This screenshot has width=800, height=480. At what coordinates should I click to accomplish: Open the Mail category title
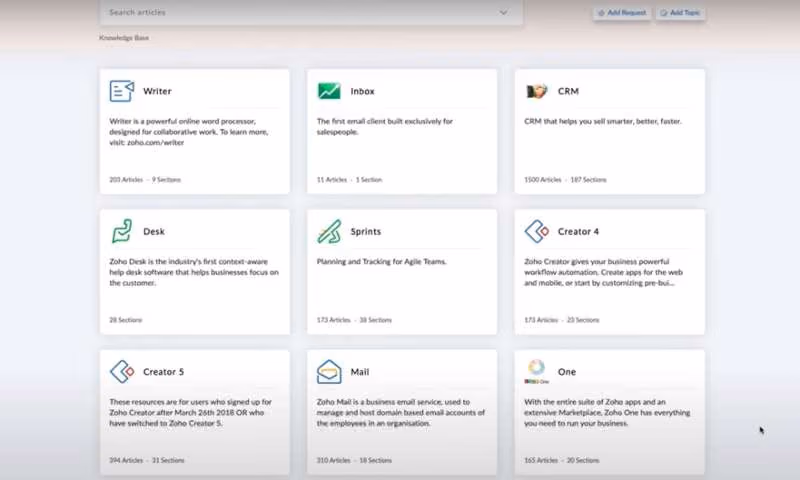coord(360,372)
